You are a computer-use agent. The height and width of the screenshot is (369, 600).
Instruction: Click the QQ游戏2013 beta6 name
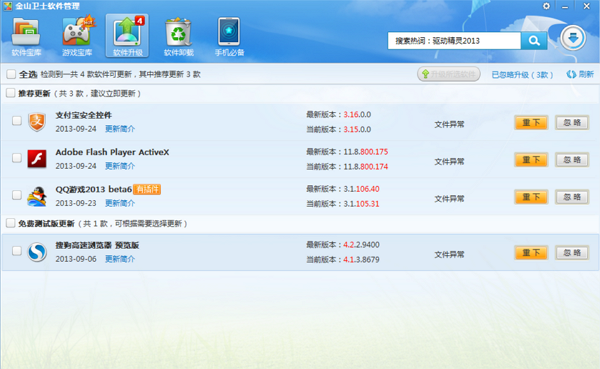93,189
